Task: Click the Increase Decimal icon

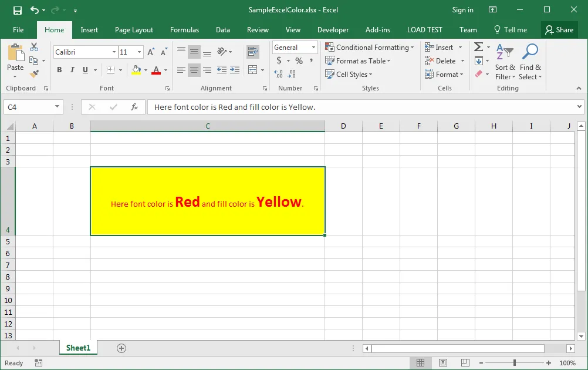Action: (279, 74)
